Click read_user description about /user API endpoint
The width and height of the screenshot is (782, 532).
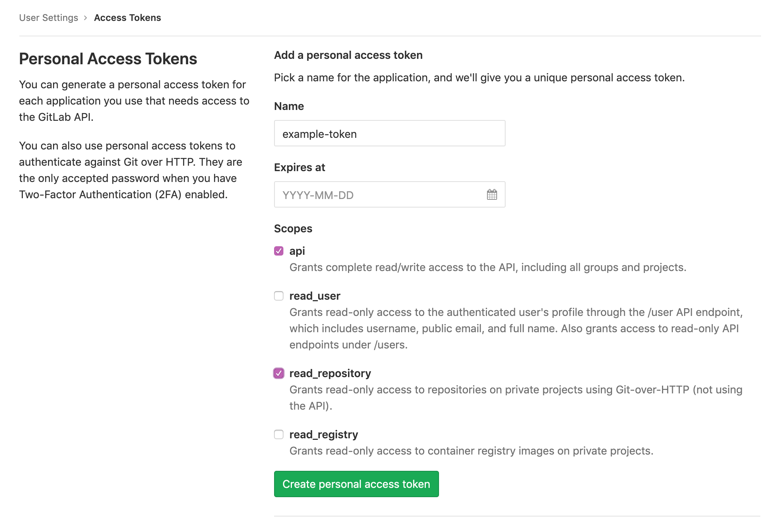(516, 328)
